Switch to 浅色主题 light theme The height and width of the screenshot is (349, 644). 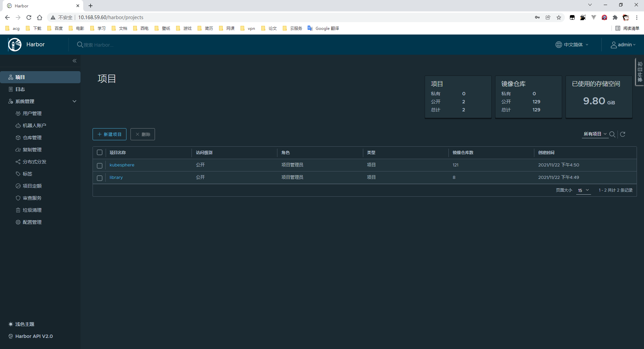click(24, 324)
